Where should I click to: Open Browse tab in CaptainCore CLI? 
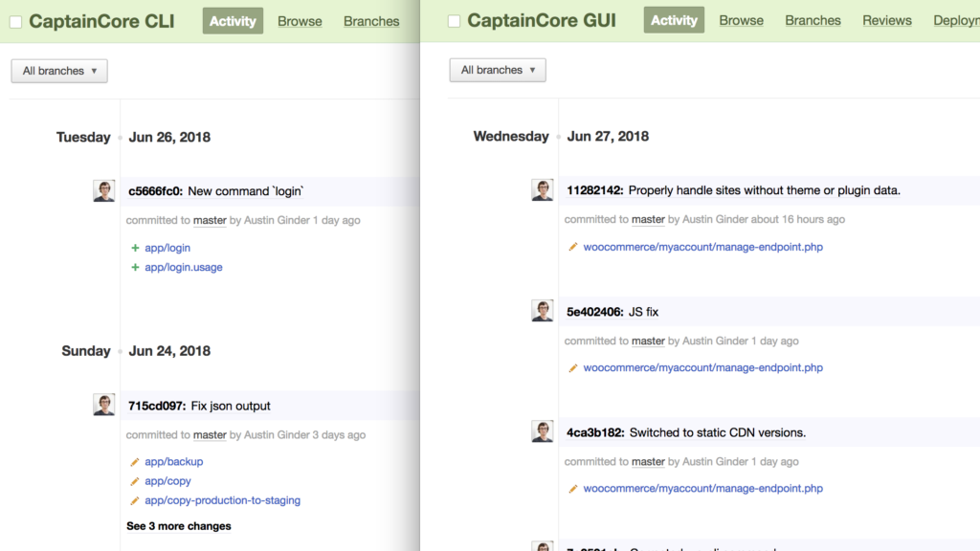coord(300,21)
